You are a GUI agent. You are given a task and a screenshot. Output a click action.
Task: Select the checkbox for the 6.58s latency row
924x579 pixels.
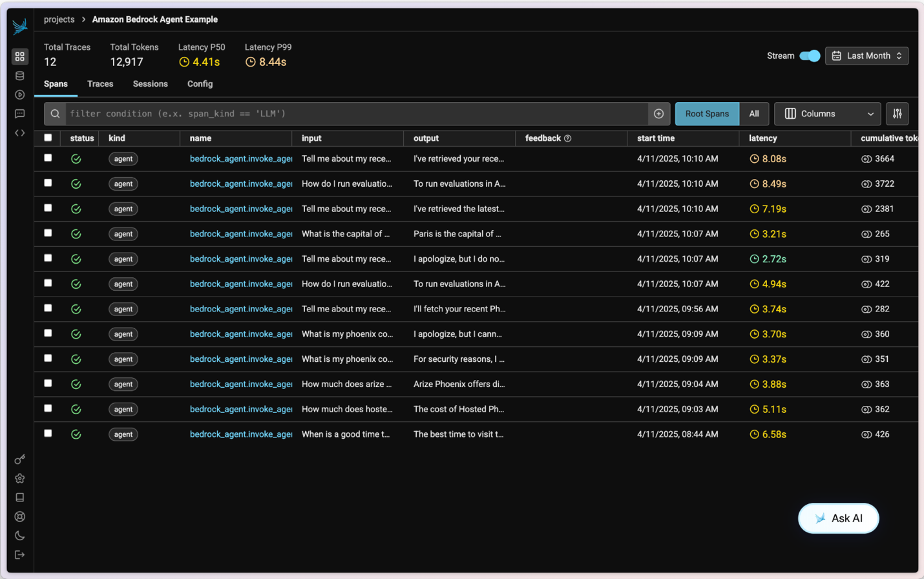tap(48, 433)
